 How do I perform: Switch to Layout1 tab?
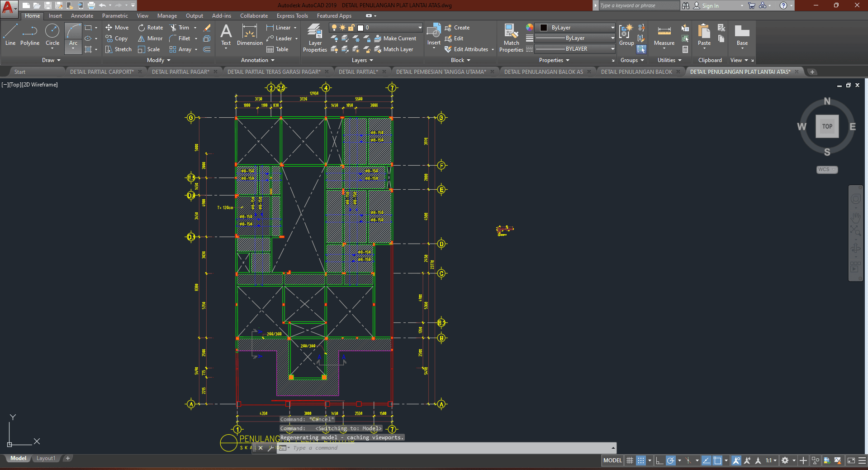coord(46,458)
